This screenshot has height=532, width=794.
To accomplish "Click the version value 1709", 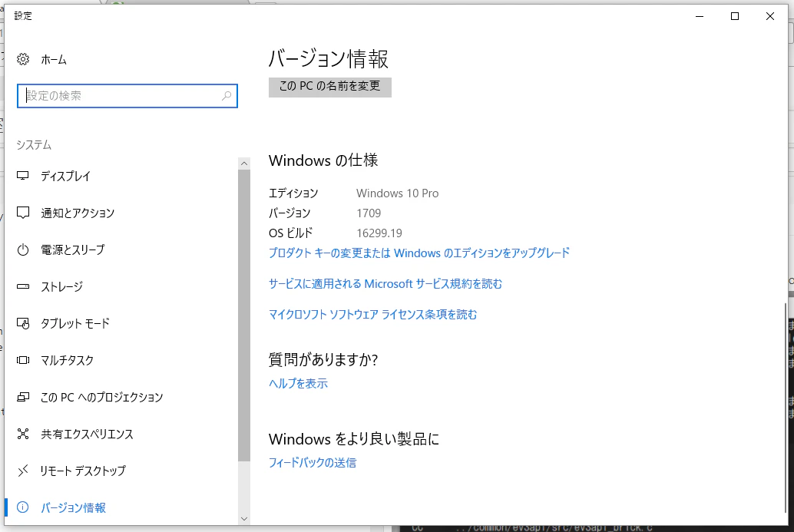I will tap(369, 213).
